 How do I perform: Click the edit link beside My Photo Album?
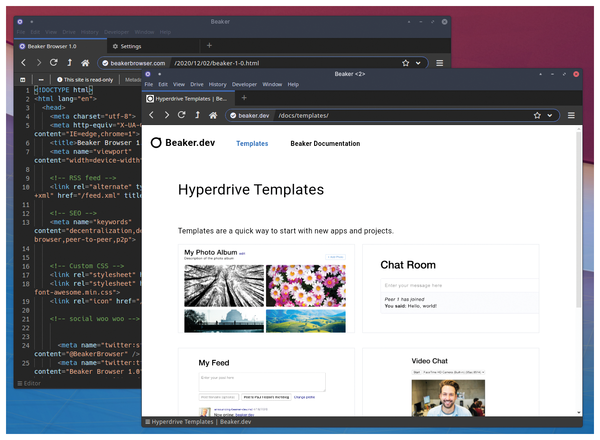click(242, 253)
